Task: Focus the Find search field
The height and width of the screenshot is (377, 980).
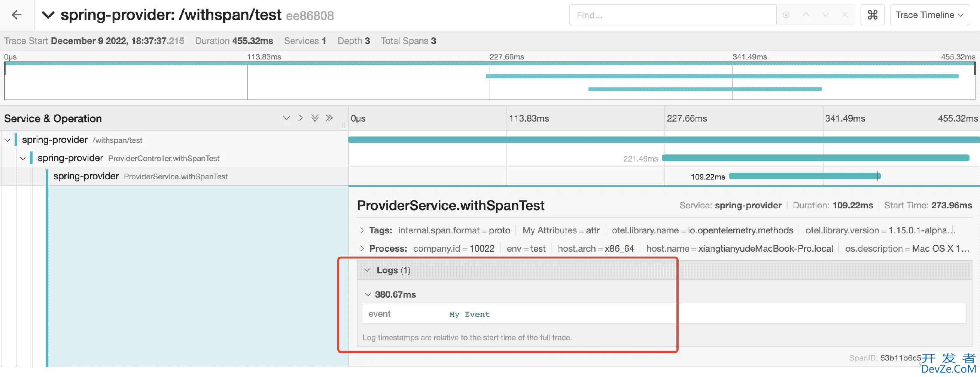Action: pos(672,15)
